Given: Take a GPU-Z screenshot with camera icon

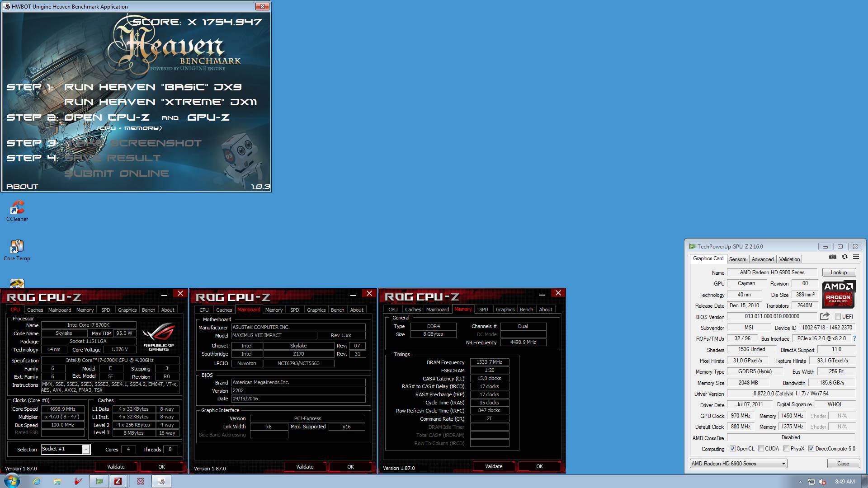Looking at the screenshot, I should click(833, 257).
